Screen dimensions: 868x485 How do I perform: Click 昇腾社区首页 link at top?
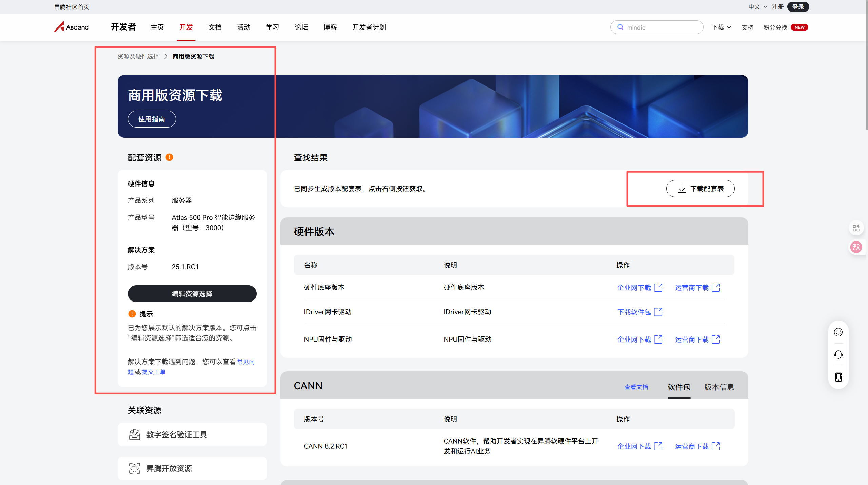coord(72,7)
